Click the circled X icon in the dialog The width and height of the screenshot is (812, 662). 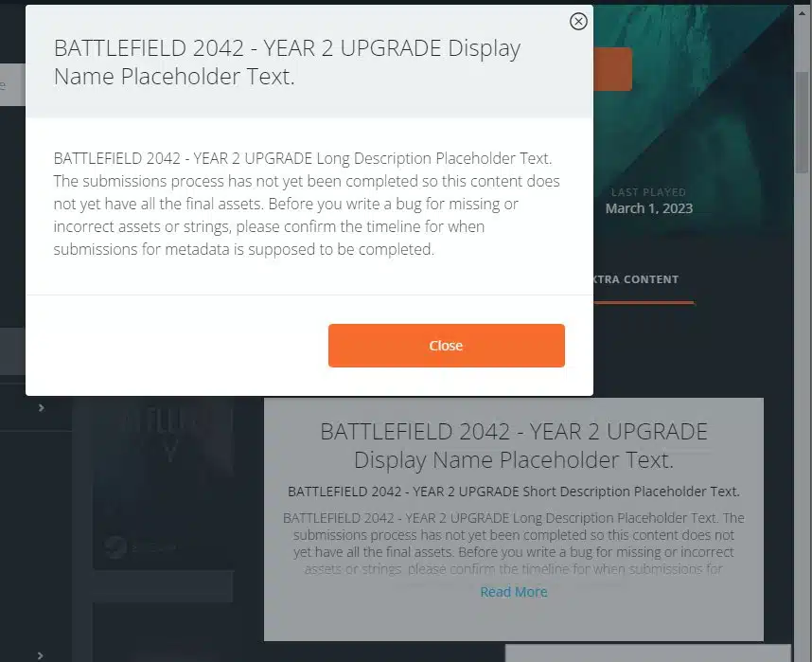click(578, 22)
